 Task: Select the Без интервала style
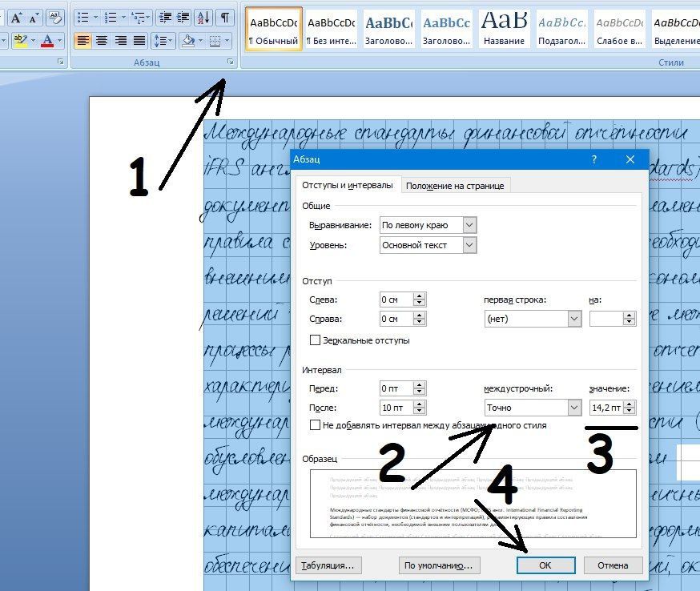(x=332, y=29)
